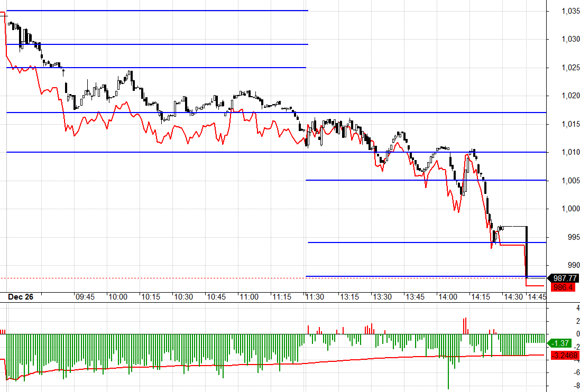Click the red 986.4 price tag

click(564, 287)
